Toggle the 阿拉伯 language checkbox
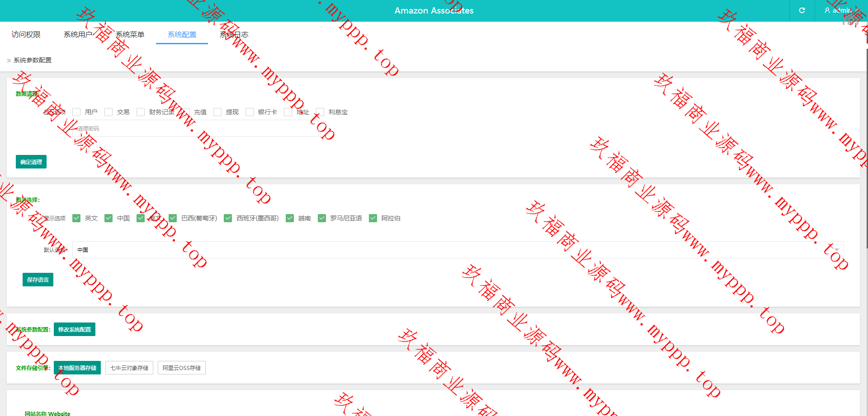Viewport: 868px width, 416px height. coord(373,218)
